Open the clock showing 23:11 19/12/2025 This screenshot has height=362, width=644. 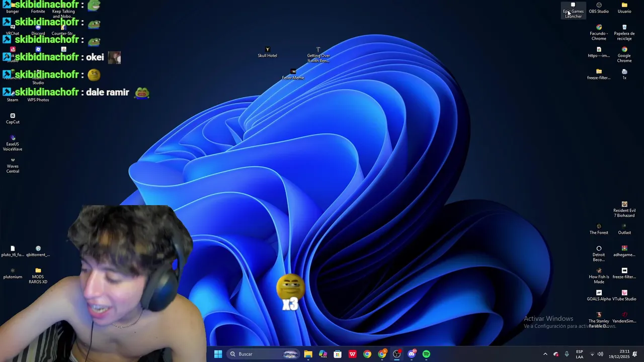(x=618, y=354)
